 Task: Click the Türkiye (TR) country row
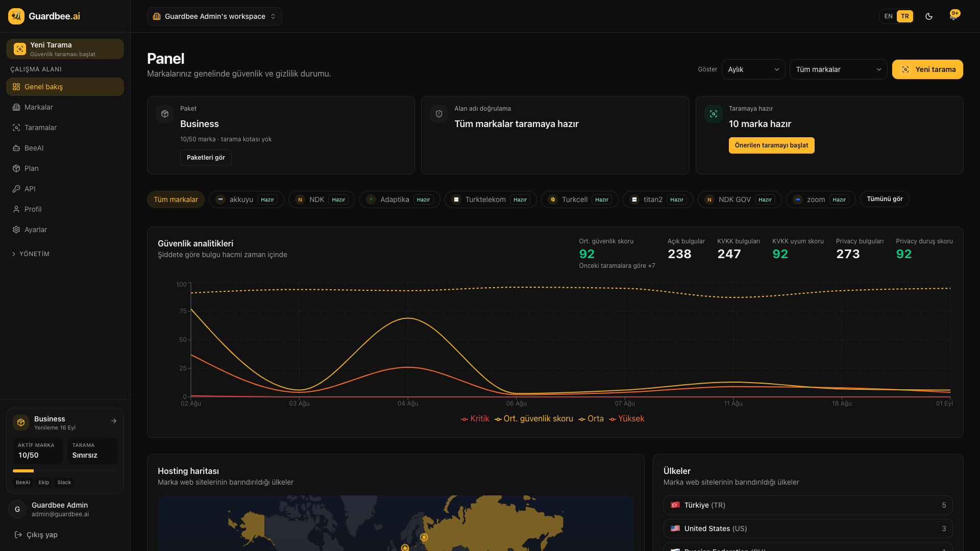(x=808, y=505)
